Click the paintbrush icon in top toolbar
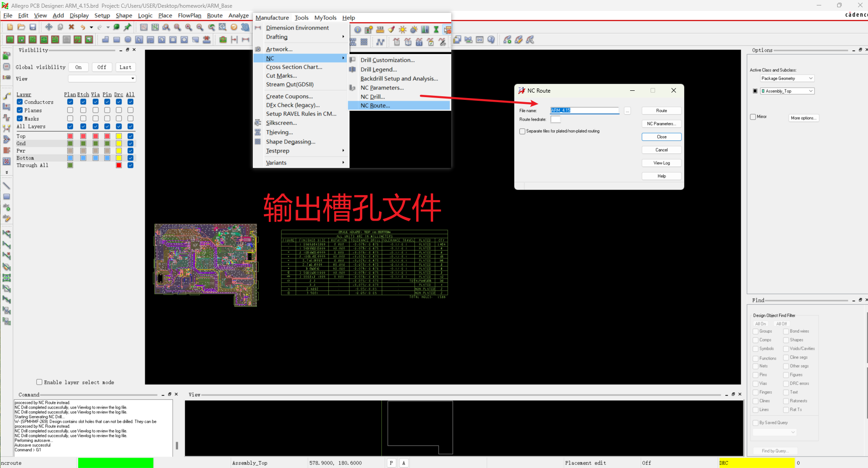868x468 pixels. tap(391, 30)
